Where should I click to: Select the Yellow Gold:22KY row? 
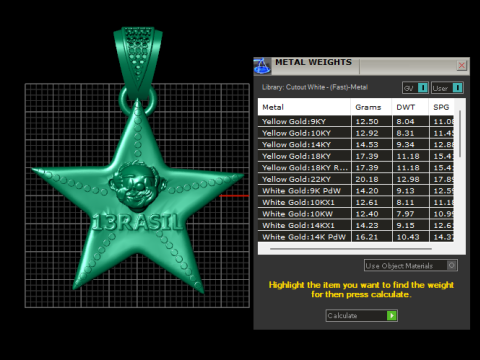pyautogui.click(x=356, y=179)
